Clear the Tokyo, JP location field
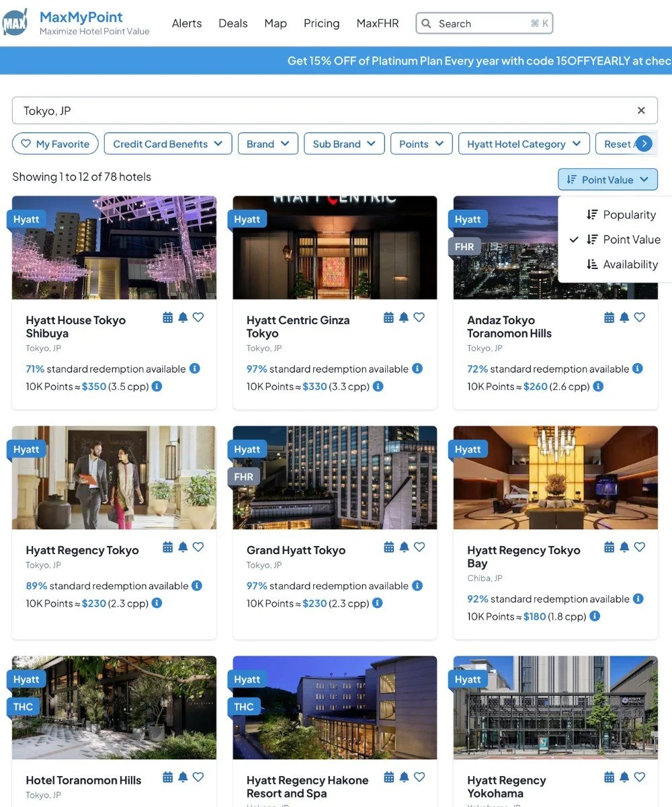Screen dimensions: 672x807 pos(641,110)
